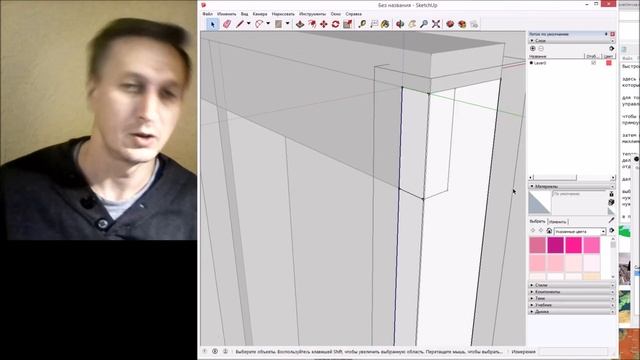Activate the Paint Bucket tool
The height and width of the screenshot is (360, 640).
coord(385,24)
